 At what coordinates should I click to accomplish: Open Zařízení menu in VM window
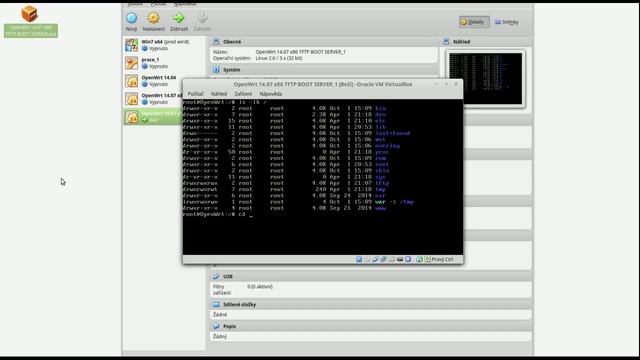(x=243, y=94)
